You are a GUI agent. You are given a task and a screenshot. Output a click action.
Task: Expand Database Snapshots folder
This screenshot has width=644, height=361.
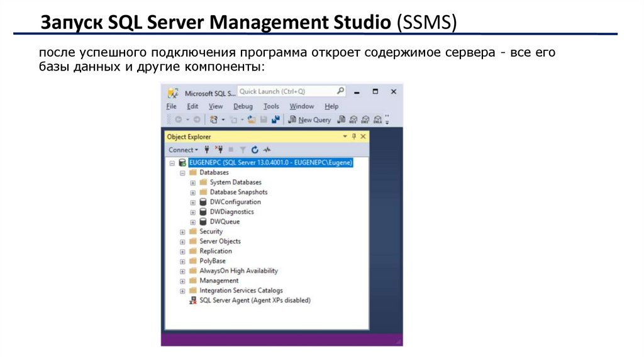192,192
